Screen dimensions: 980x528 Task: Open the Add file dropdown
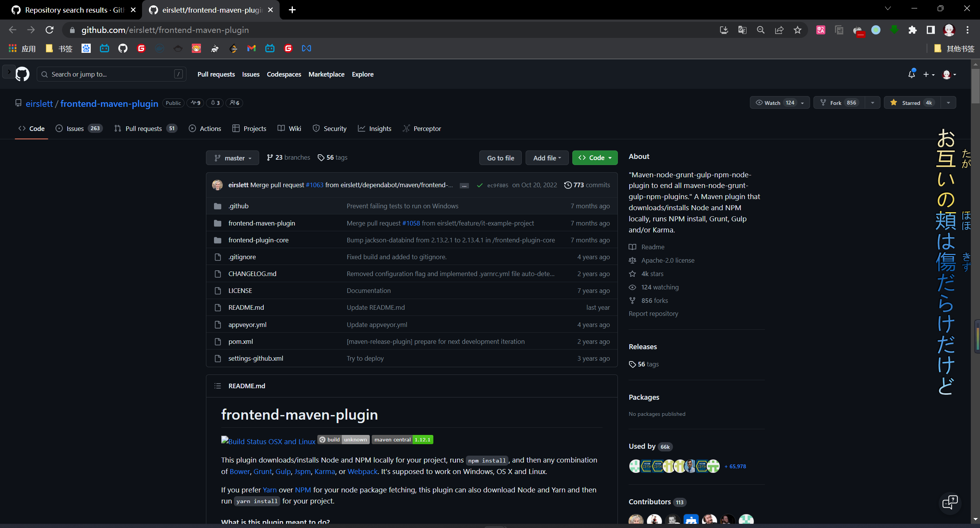[547, 158]
